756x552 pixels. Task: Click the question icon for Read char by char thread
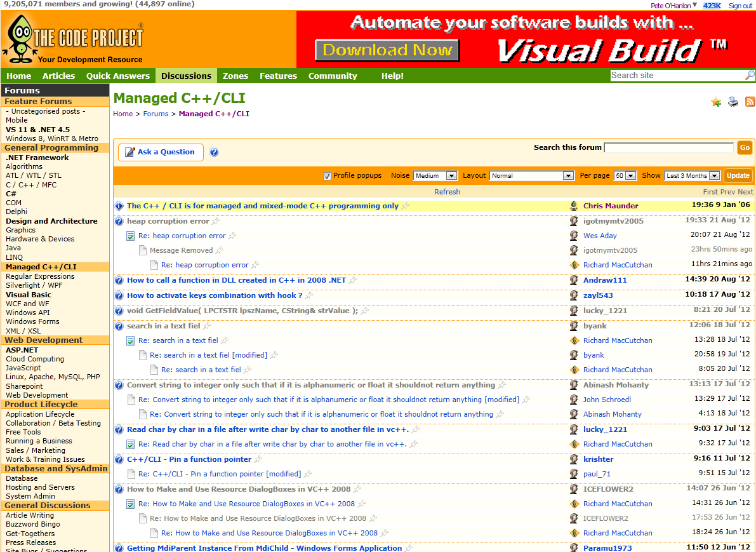click(x=119, y=429)
